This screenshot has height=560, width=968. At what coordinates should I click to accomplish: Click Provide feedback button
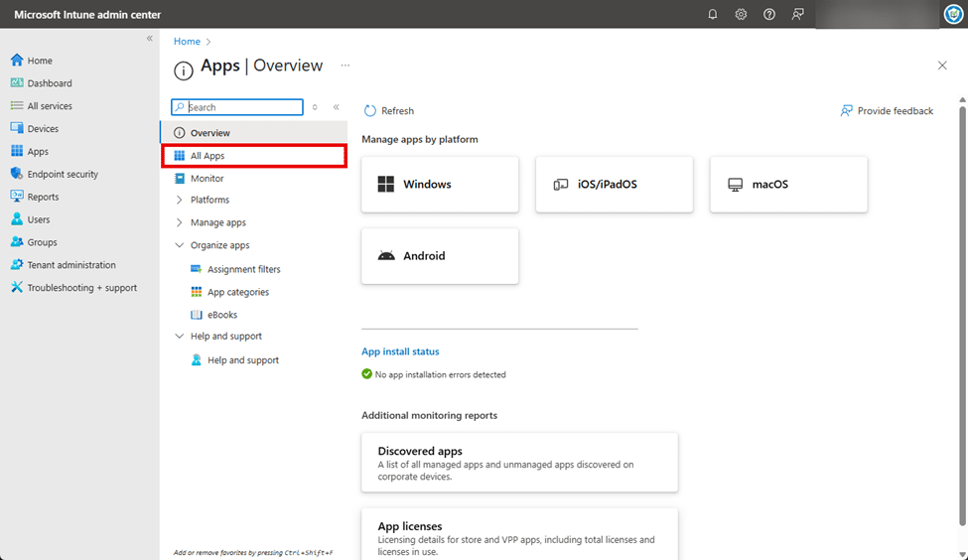887,111
